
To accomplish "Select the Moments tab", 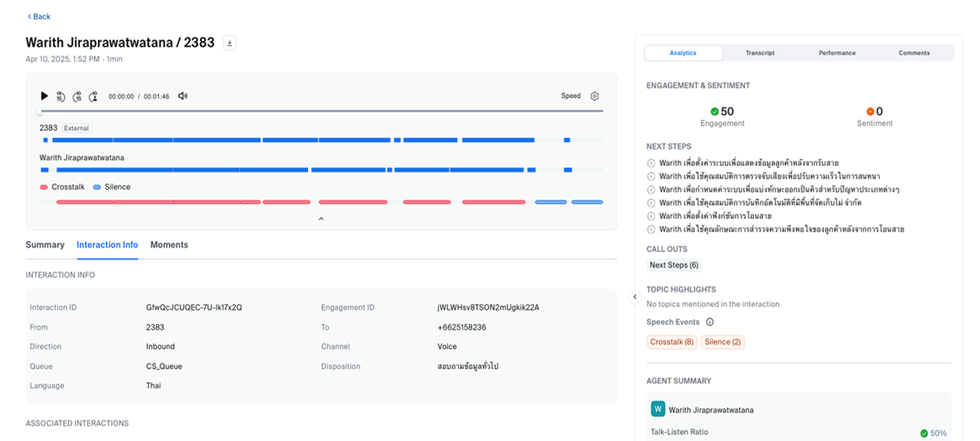I will click(x=169, y=245).
